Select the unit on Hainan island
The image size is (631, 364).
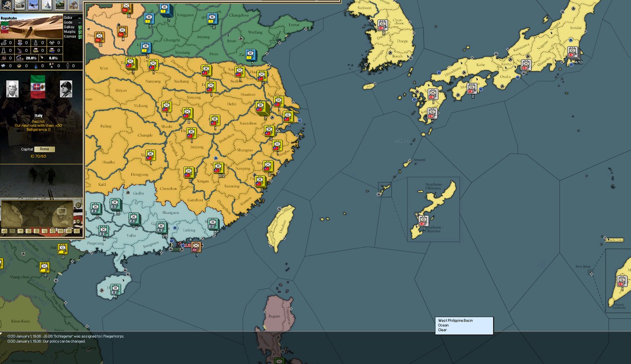tap(115, 289)
